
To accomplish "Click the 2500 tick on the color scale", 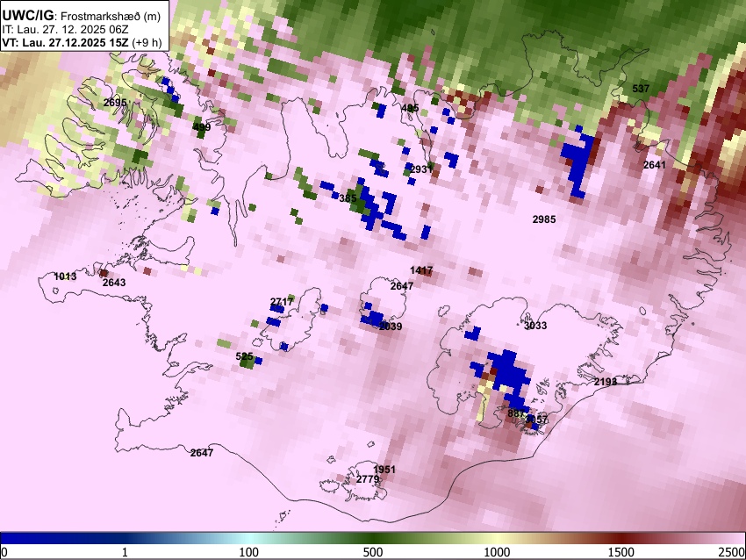I will tap(733, 552).
